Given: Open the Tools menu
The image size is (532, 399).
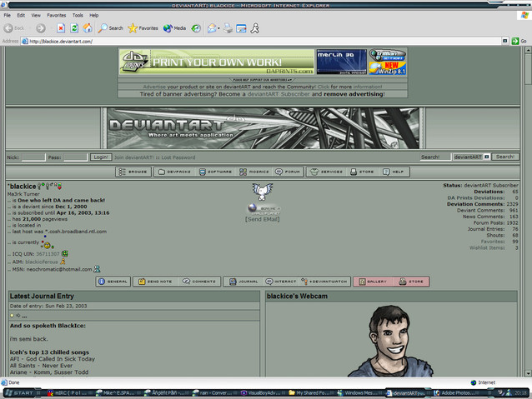Looking at the screenshot, I should tap(78, 15).
